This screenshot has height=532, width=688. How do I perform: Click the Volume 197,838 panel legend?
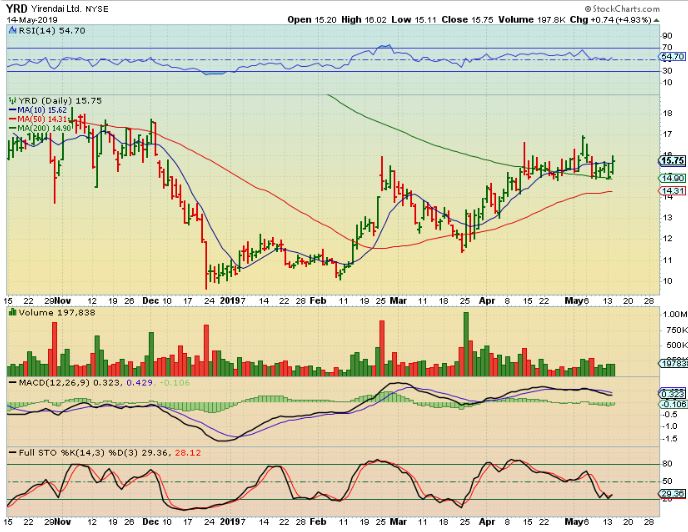[57, 313]
